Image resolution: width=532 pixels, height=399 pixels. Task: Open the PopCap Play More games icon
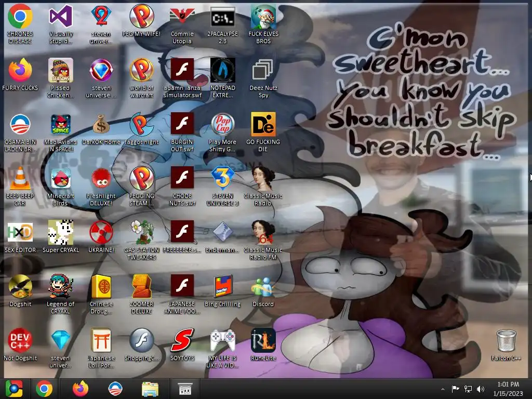click(222, 124)
